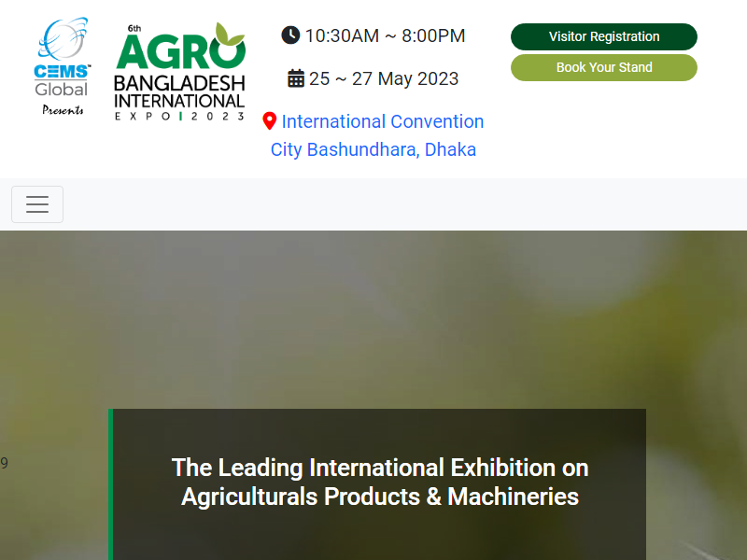Click the calendar icon beside event dates
The width and height of the screenshot is (747, 560).
[x=296, y=78]
